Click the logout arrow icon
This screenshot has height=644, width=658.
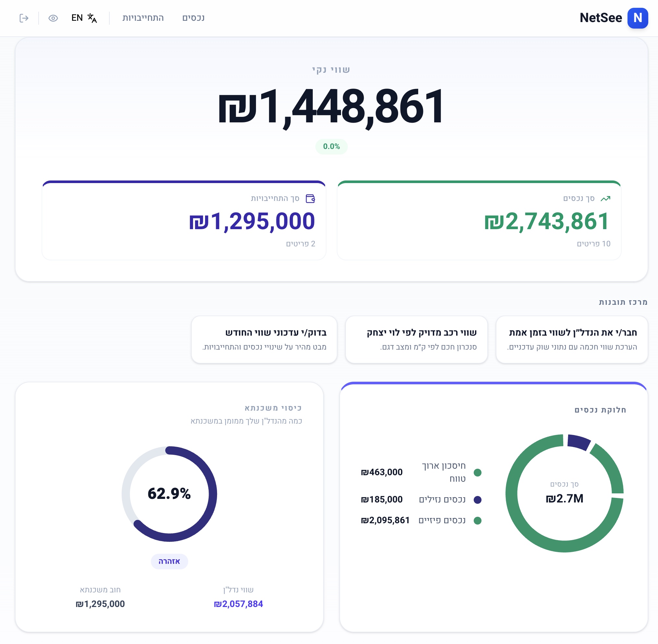point(24,18)
